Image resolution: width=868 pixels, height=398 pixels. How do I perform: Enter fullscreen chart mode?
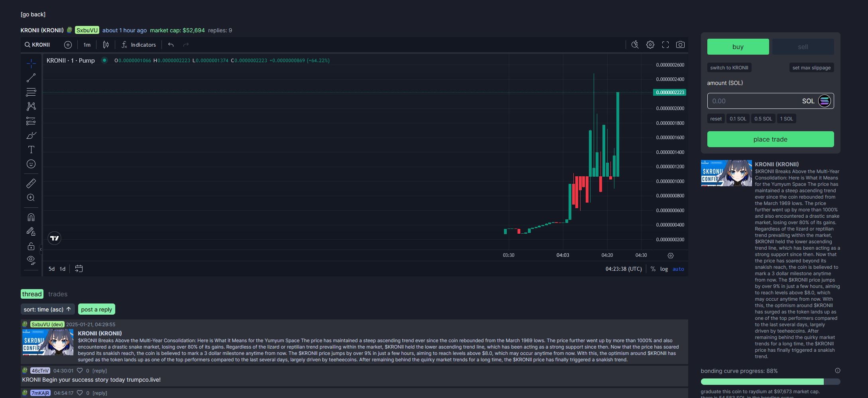click(665, 45)
